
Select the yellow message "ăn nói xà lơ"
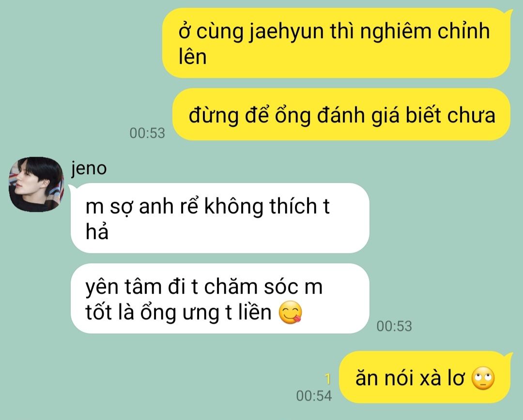[425, 377]
